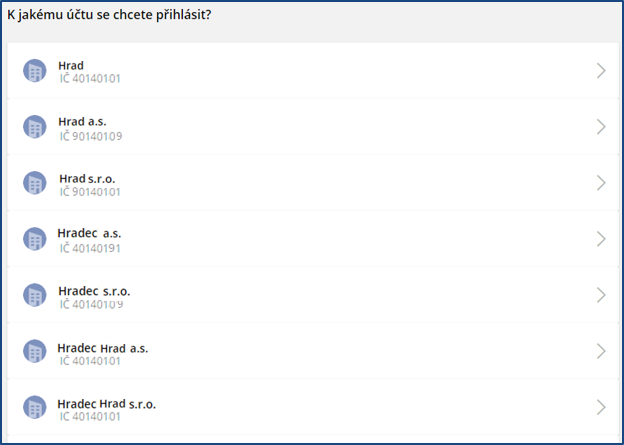The width and height of the screenshot is (624, 445).
Task: Select the IČ 40140191 number text
Action: [90, 248]
